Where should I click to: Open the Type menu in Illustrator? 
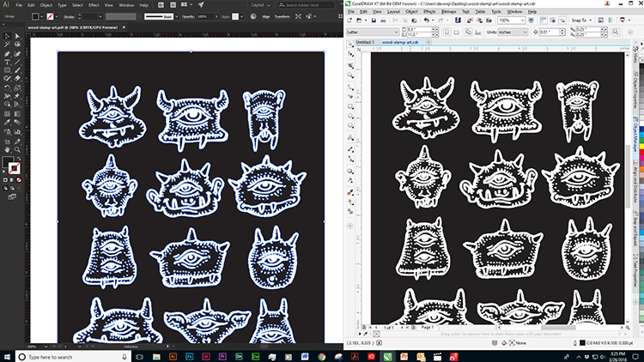pyautogui.click(x=62, y=5)
